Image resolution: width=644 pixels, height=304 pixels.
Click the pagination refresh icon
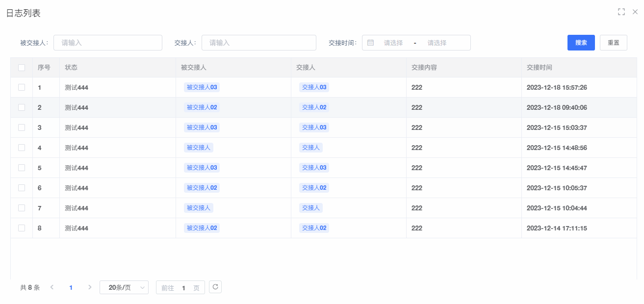pos(215,287)
